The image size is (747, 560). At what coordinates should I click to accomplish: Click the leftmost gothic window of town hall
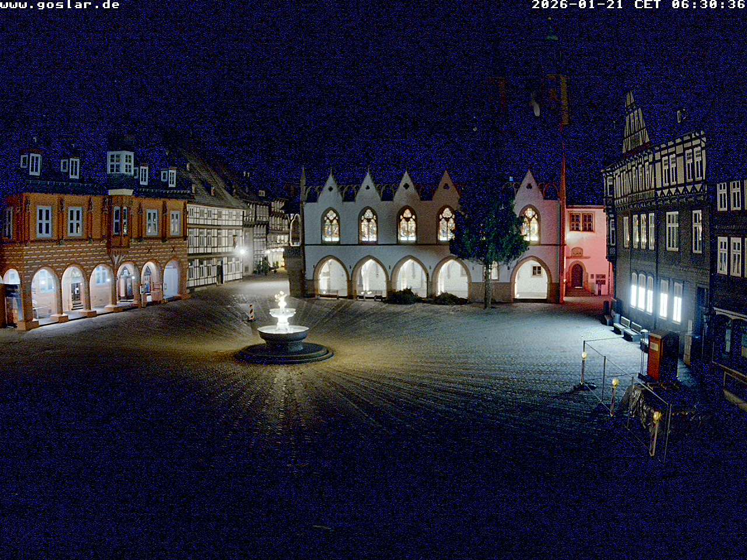(x=331, y=226)
